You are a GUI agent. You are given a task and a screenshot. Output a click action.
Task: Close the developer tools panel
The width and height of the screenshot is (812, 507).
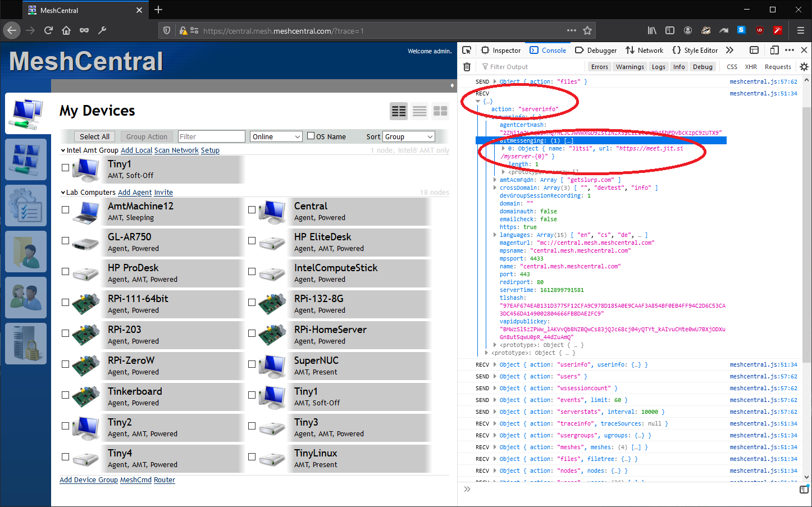click(x=804, y=50)
